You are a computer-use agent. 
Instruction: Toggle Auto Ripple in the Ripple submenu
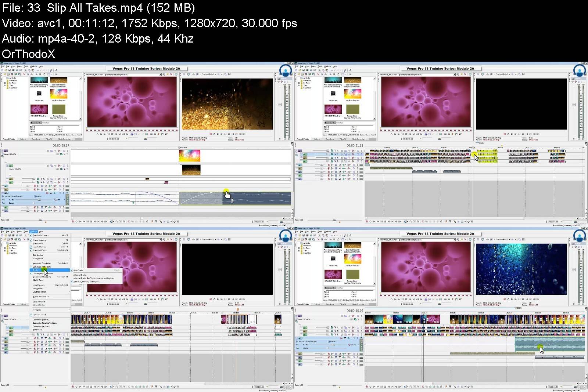pos(97,270)
